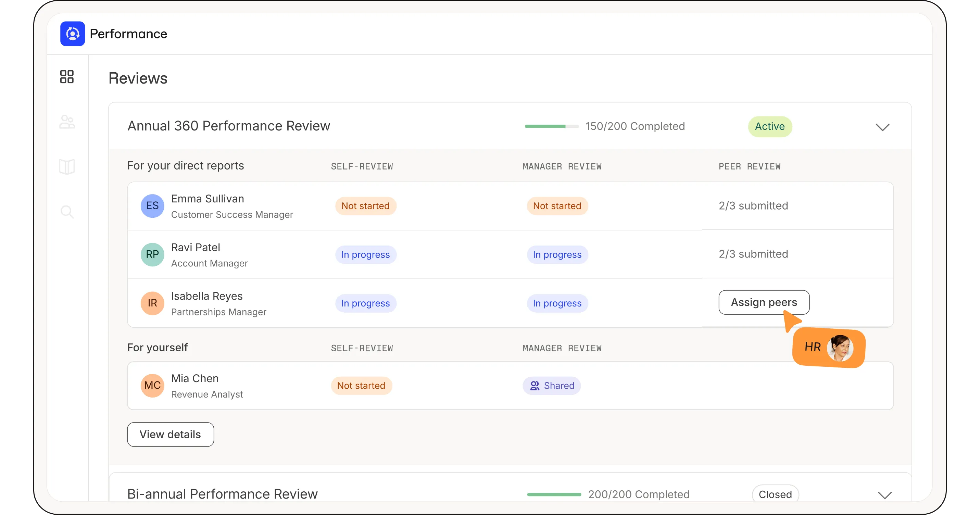This screenshot has width=980, height=515.
Task: Click the For yourself label
Action: coord(158,347)
